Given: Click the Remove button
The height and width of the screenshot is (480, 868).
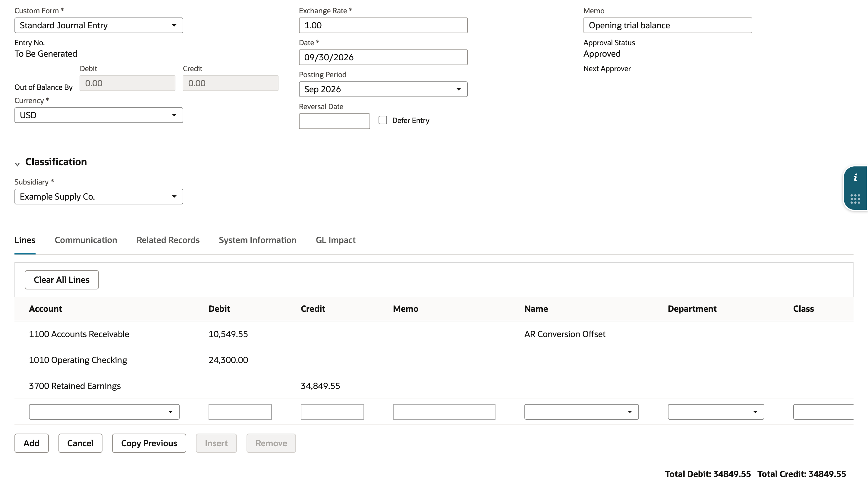Looking at the screenshot, I should pos(271,443).
